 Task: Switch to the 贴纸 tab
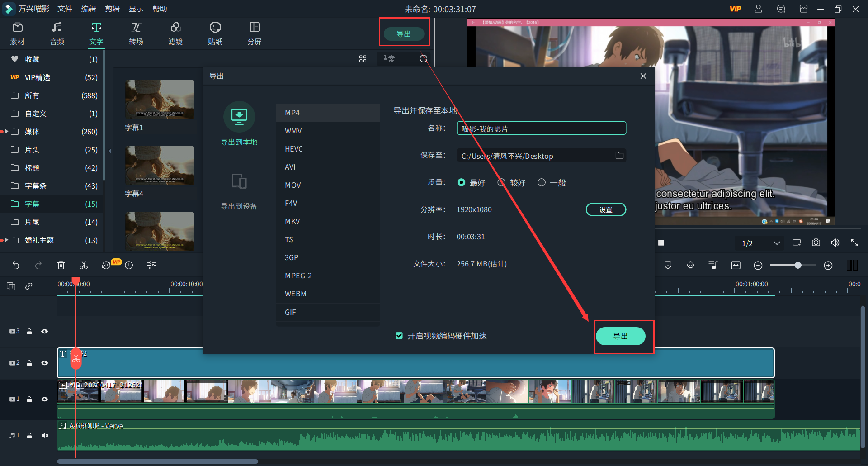click(215, 33)
